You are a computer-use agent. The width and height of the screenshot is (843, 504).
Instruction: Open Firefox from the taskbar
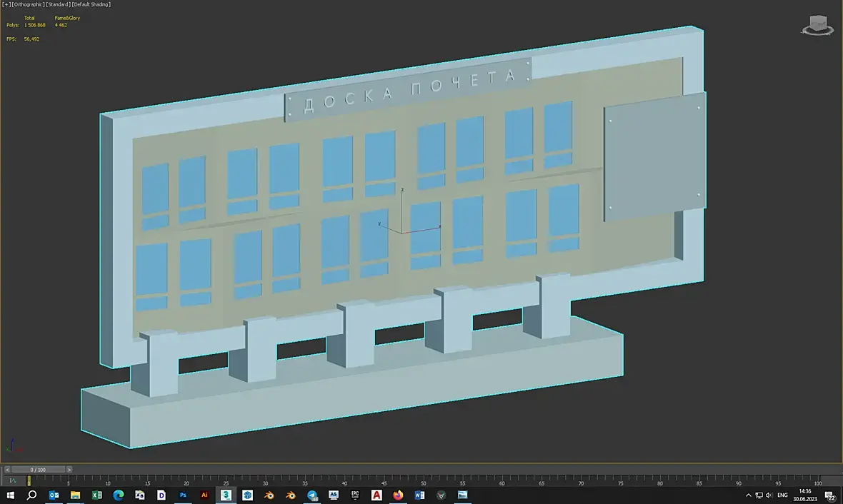point(398,495)
